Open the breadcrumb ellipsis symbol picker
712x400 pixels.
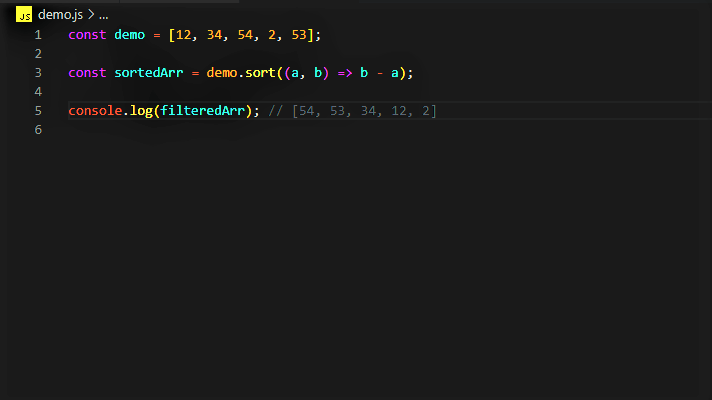click(x=104, y=15)
